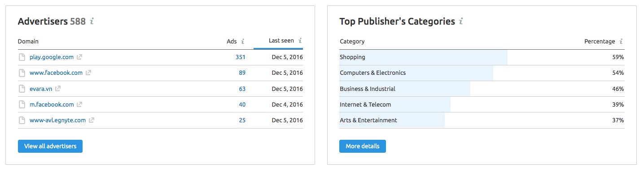Open www.facebook.com external link icon
This screenshot has width=644, height=172.
pyautogui.click(x=88, y=73)
